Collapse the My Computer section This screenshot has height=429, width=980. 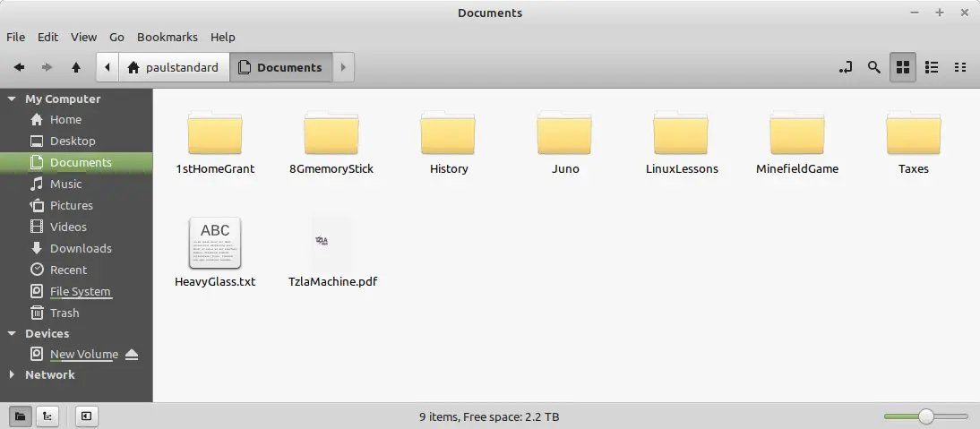pyautogui.click(x=12, y=99)
